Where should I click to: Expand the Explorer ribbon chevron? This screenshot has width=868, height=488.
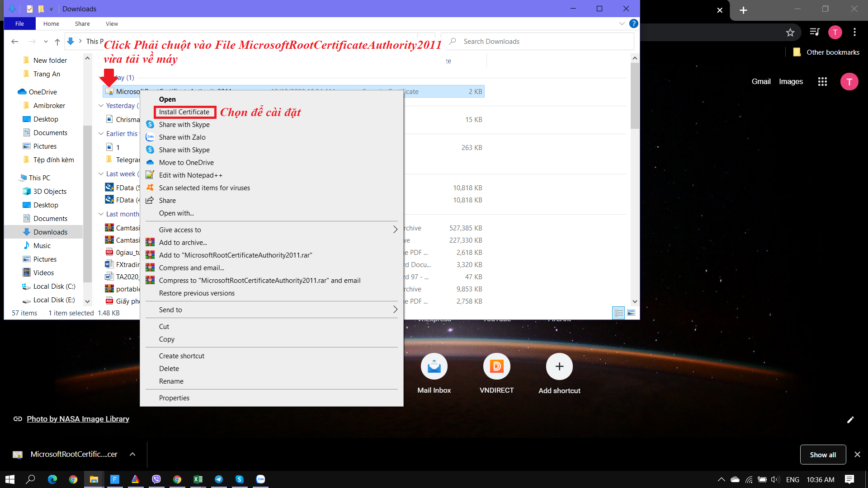point(622,23)
